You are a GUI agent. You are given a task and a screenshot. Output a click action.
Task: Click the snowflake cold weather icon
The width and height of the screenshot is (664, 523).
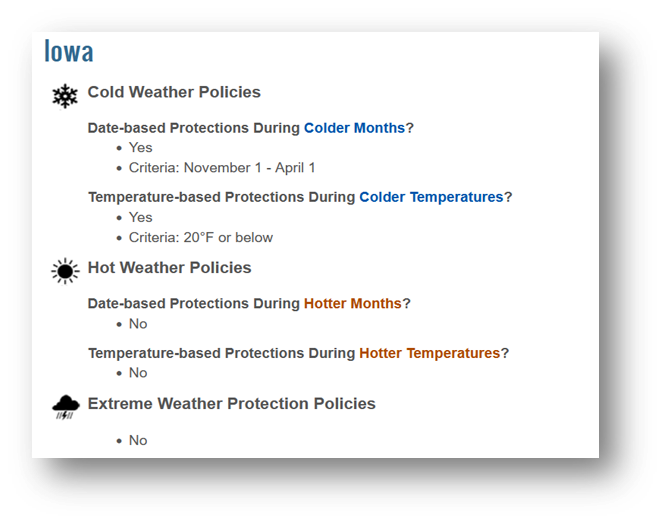coord(65,96)
